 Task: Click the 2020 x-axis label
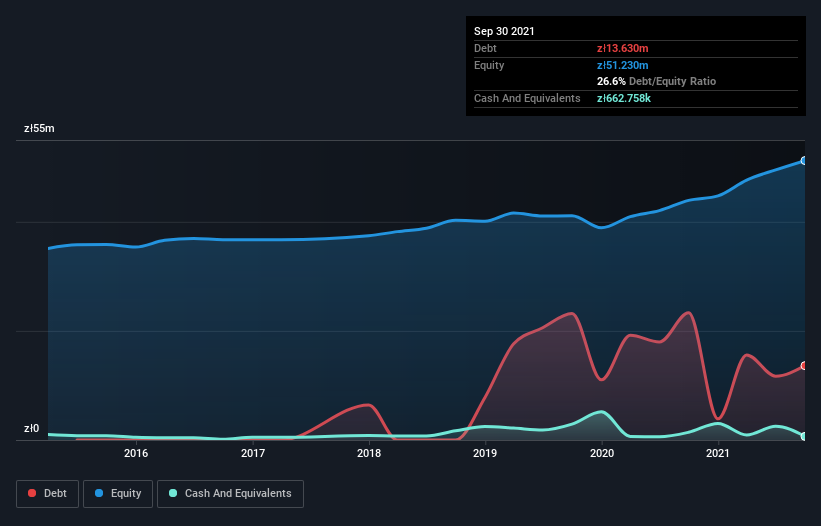point(602,453)
